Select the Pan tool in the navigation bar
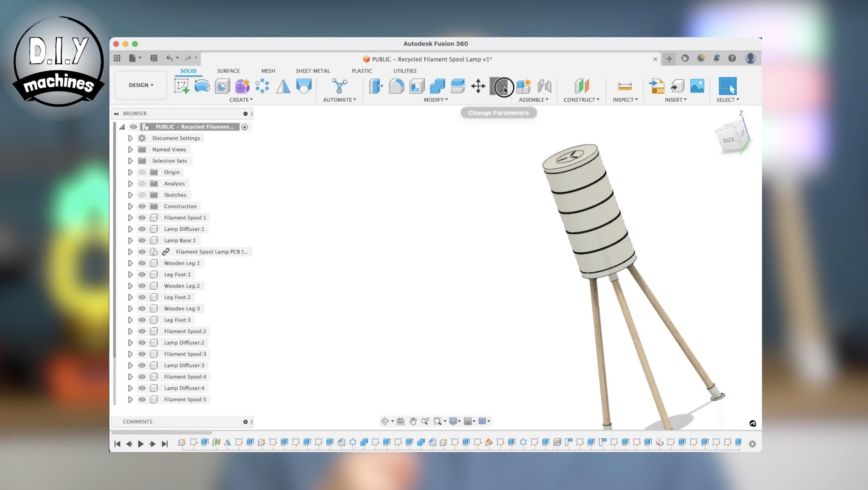The height and width of the screenshot is (490, 868). point(413,421)
